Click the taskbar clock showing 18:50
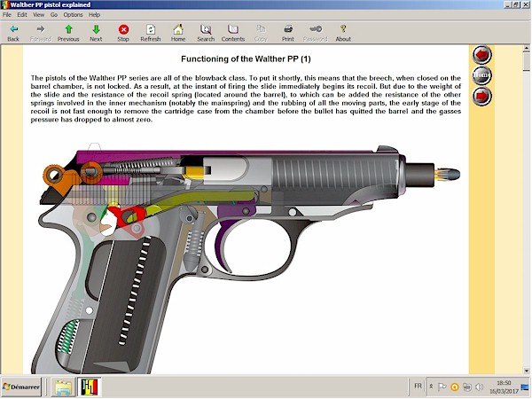Viewport: 532px width, 399px height. (504, 387)
